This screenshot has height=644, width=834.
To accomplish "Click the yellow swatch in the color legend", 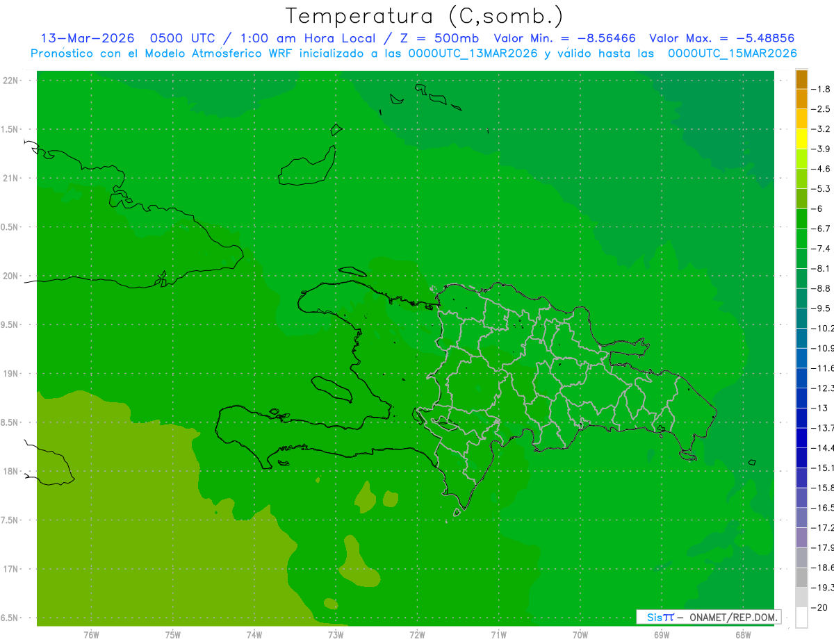I will point(801,138).
